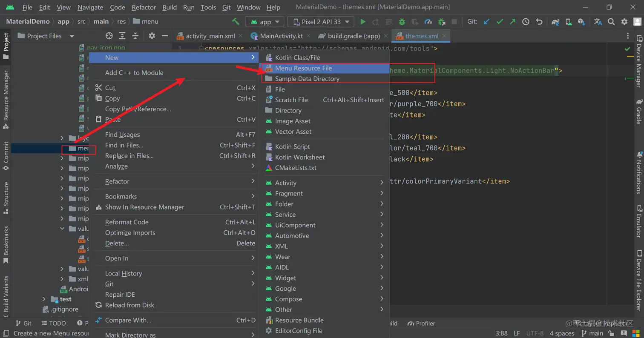
Task: Expand Refactor submenu in context menu
Action: [174, 181]
